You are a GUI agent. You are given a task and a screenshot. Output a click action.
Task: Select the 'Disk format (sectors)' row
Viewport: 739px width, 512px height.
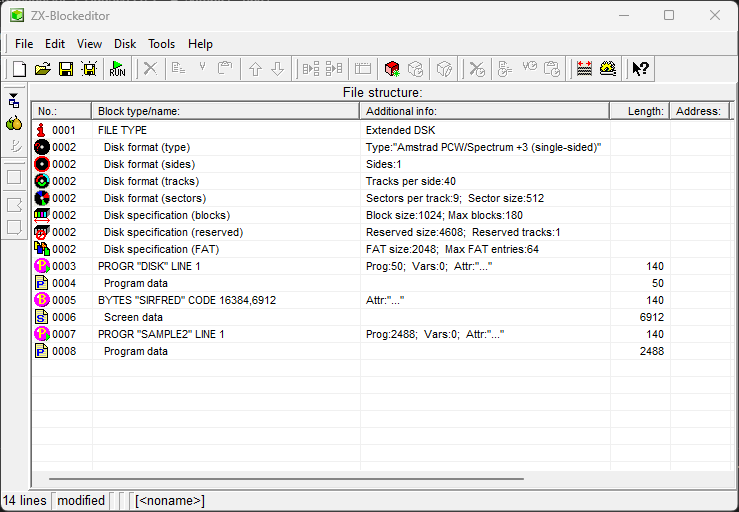tap(381, 198)
